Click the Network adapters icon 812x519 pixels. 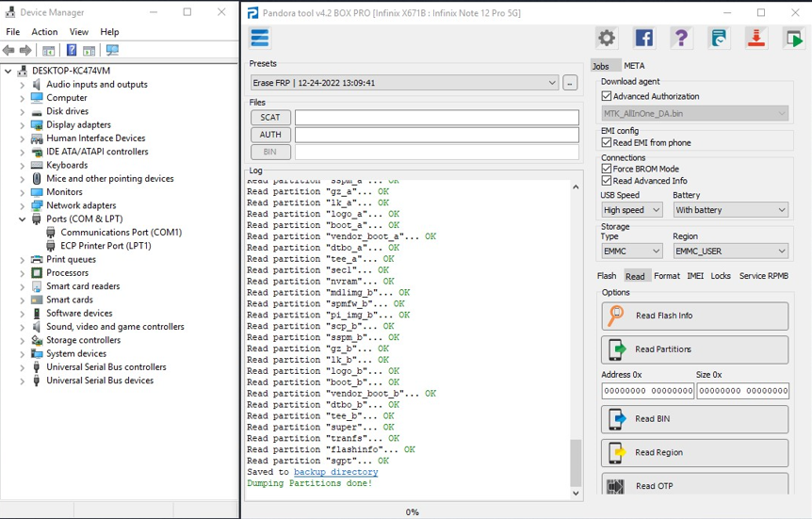coord(36,205)
